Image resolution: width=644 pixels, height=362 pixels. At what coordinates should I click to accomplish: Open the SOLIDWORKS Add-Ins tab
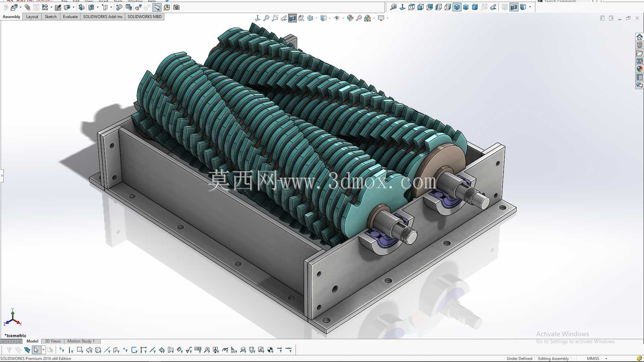click(103, 17)
